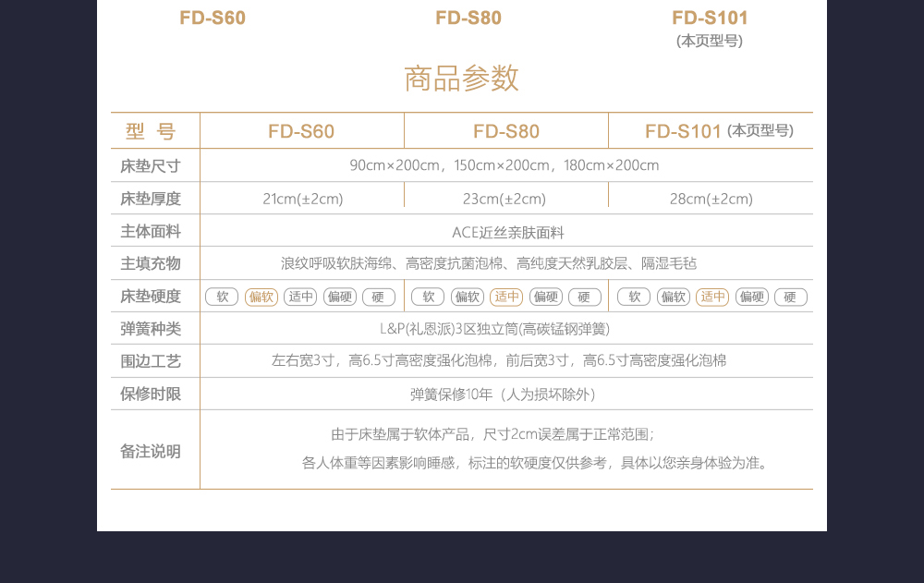Click the 28cm(±2cm) thickness value

click(x=711, y=200)
